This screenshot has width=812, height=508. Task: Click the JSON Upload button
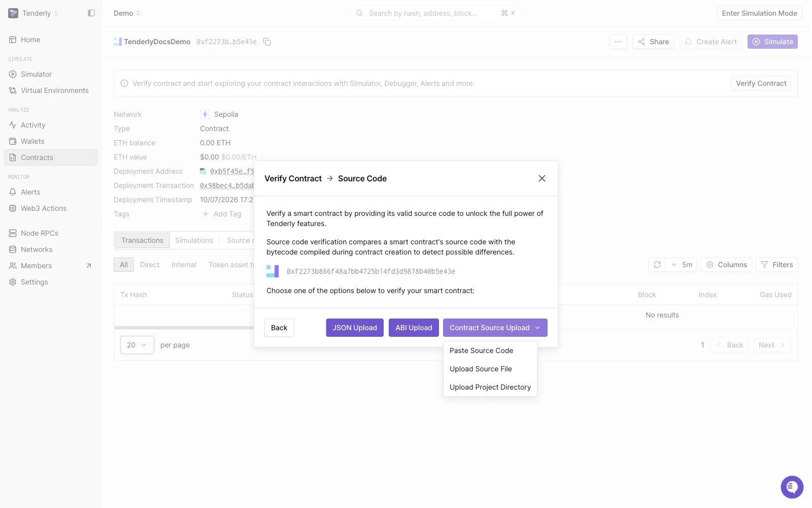[355, 328]
